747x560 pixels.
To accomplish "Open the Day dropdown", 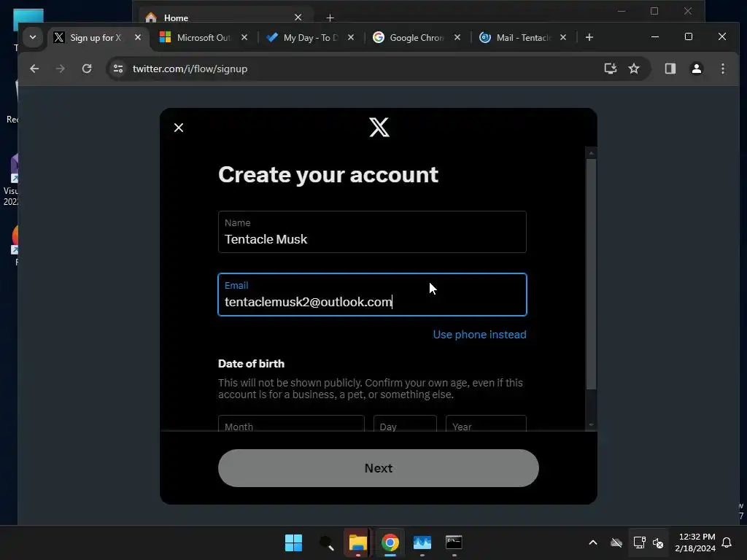I will pos(405,424).
